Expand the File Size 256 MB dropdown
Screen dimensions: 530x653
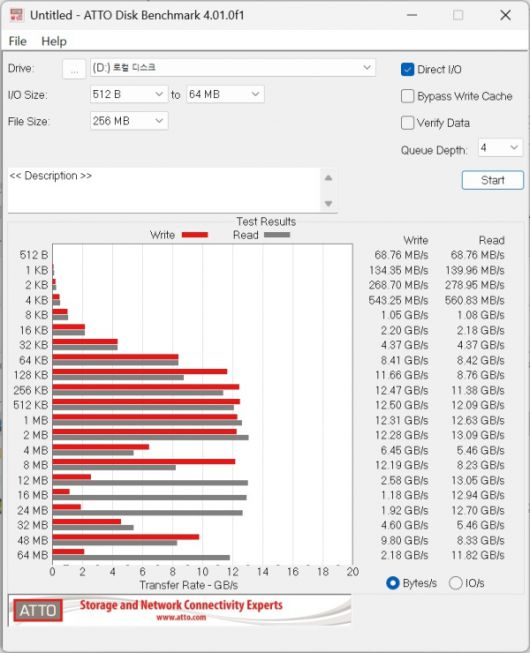pyautogui.click(x=129, y=121)
